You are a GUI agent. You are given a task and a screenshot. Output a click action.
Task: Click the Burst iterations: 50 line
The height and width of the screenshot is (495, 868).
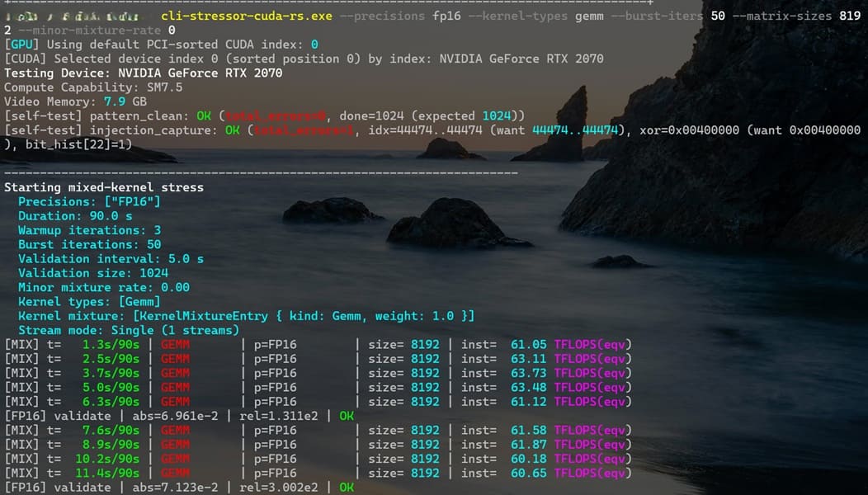pos(90,245)
